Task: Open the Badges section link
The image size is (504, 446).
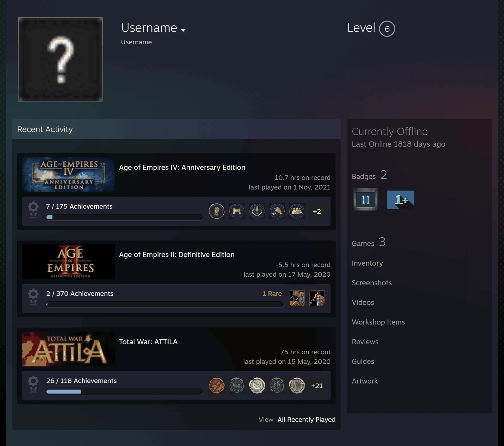Action: coord(369,175)
